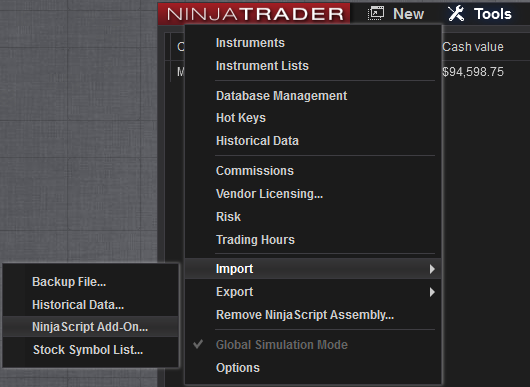530x387 pixels.
Task: Click the Export submenu arrow
Action: 432,292
